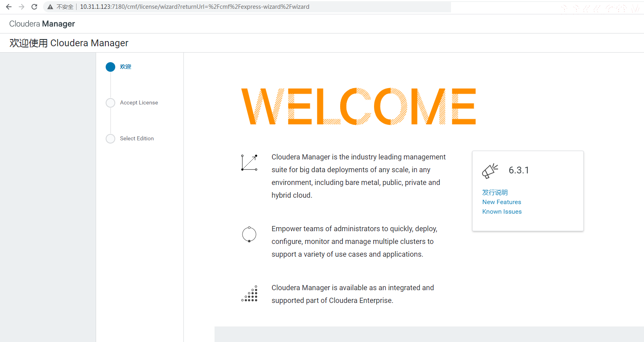The image size is (644, 342).
Task: Click the 不安全 security label
Action: [x=65, y=7]
